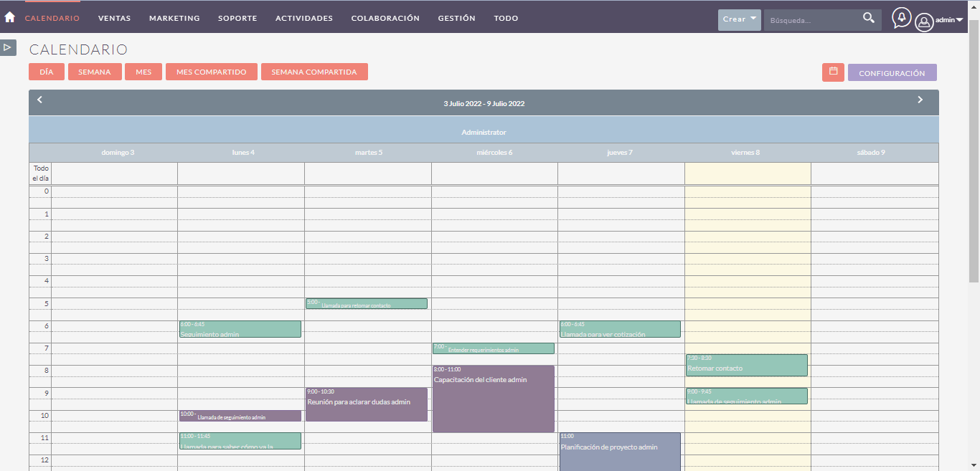Click the search magnifier icon

click(868, 19)
